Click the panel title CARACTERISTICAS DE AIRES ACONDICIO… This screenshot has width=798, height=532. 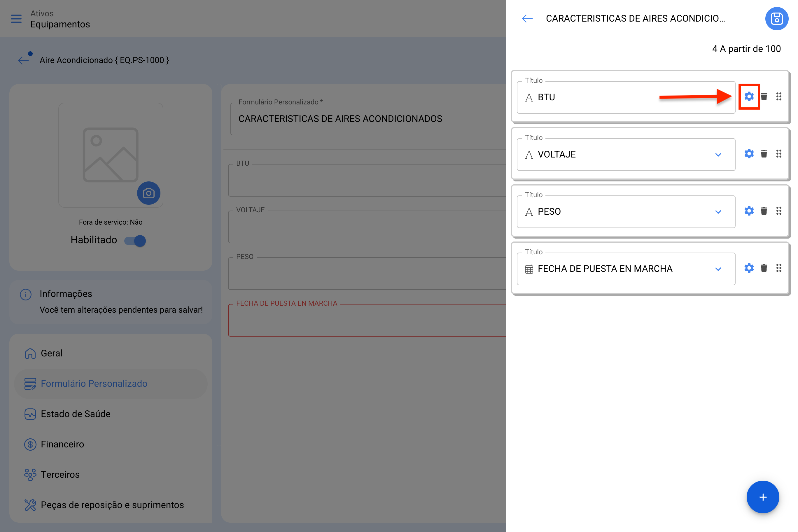[635, 19]
